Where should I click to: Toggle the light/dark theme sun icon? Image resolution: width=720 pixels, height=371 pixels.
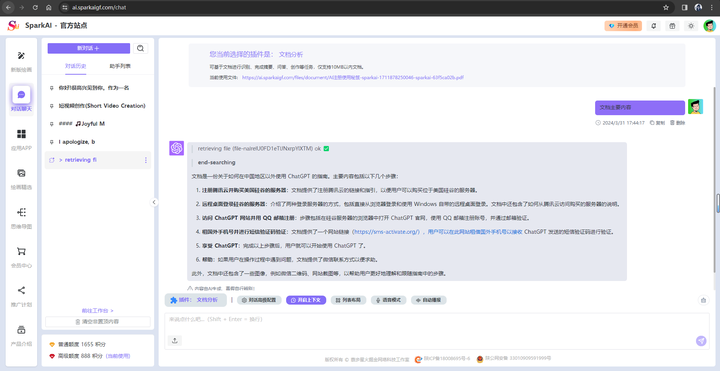[x=691, y=26]
